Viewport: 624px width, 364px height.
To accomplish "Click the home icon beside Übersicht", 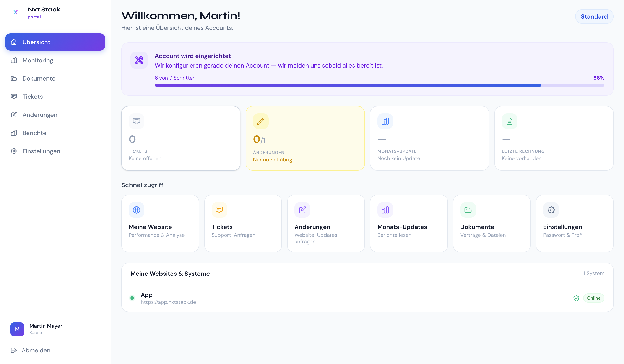I will tap(14, 42).
